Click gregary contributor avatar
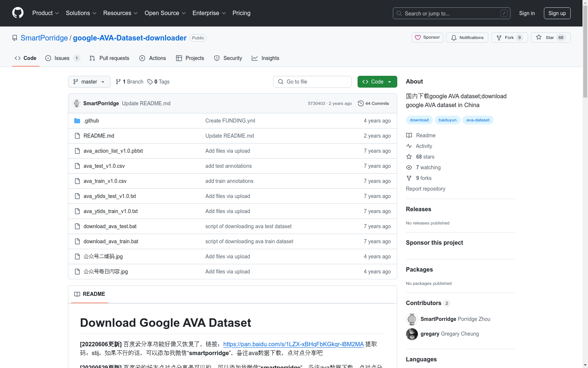This screenshot has height=368, width=588. tap(412, 334)
